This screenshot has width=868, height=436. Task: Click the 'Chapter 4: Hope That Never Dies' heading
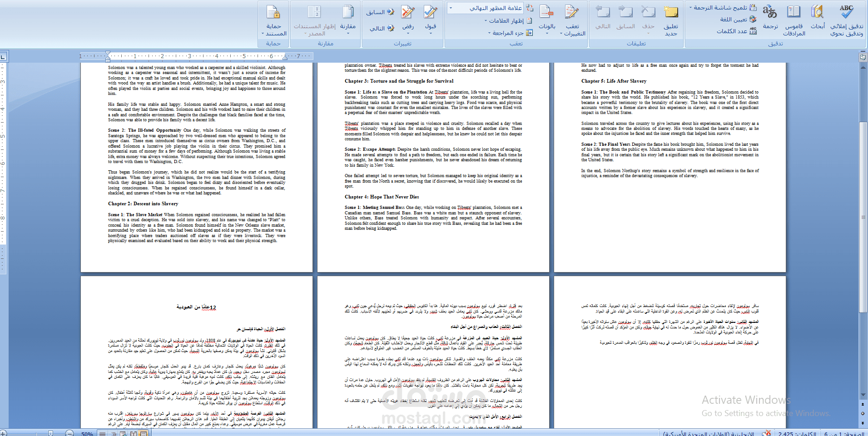coord(382,197)
